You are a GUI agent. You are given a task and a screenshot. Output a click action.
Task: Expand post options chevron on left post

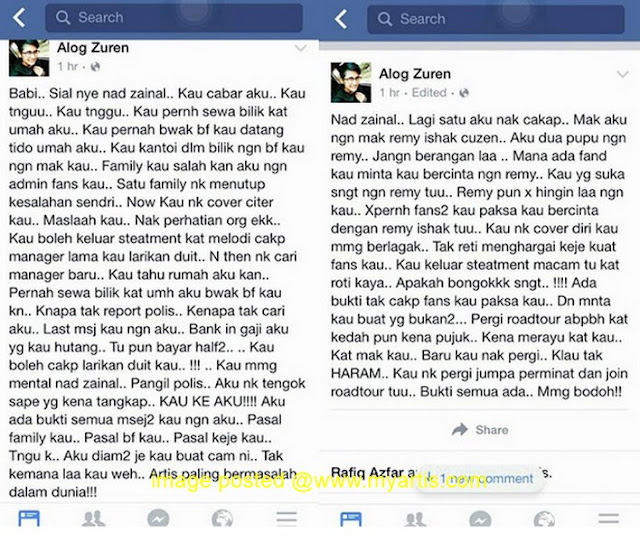301,49
